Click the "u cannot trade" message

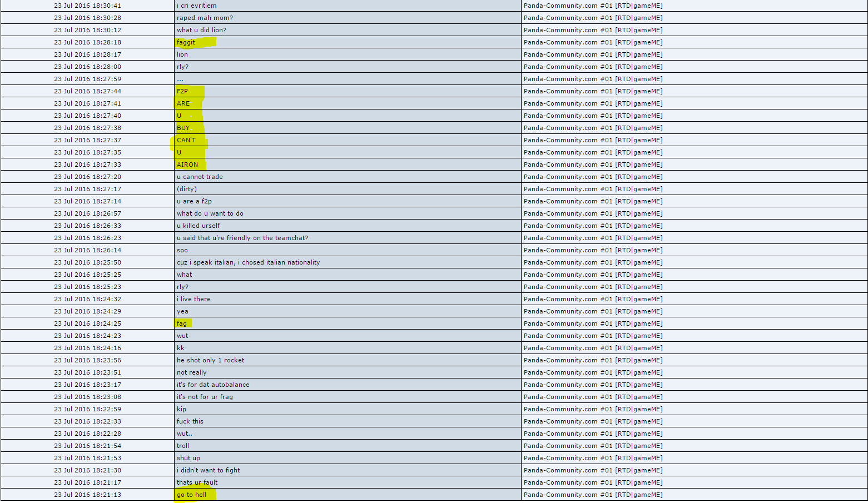pyautogui.click(x=200, y=177)
